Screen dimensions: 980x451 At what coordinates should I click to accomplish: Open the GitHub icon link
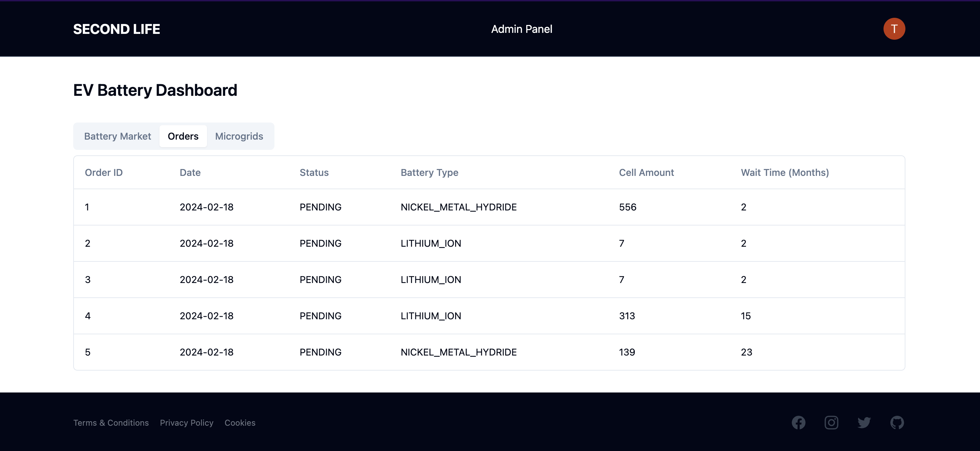tap(897, 423)
